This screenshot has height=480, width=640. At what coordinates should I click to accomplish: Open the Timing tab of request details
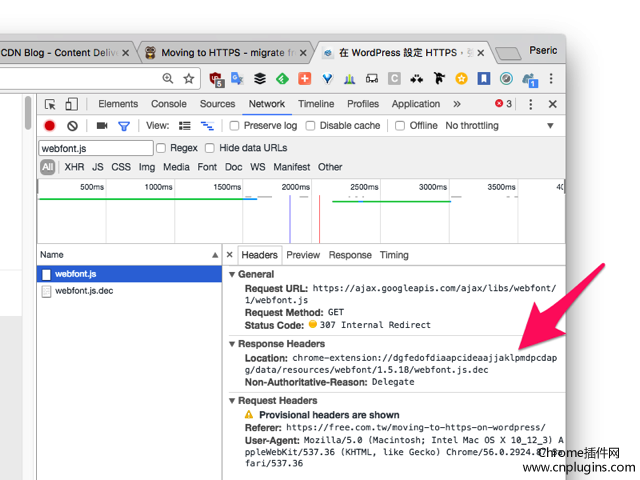[394, 255]
